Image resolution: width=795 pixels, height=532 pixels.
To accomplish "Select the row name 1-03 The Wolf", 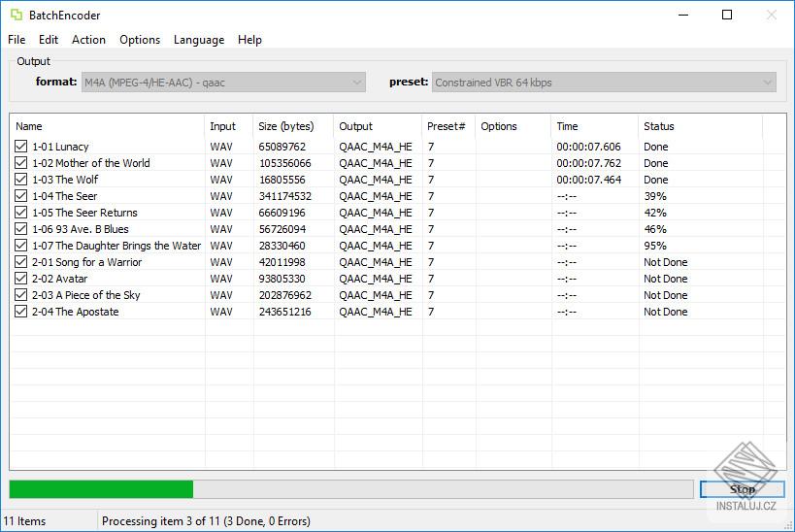I will pyautogui.click(x=65, y=180).
